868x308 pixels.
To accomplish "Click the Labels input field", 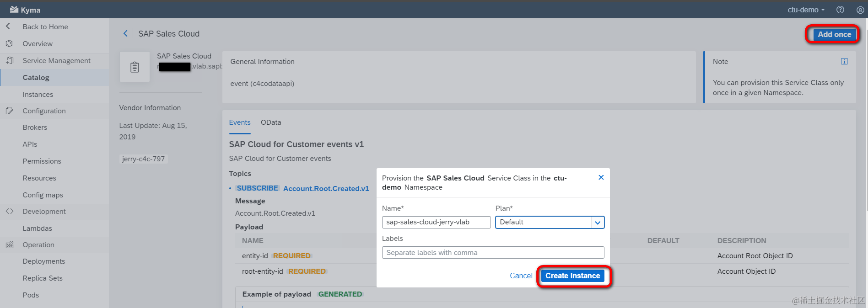I will click(493, 252).
